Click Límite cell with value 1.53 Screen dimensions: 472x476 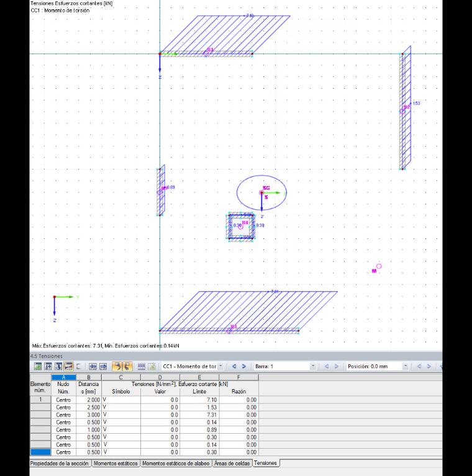[199, 407]
